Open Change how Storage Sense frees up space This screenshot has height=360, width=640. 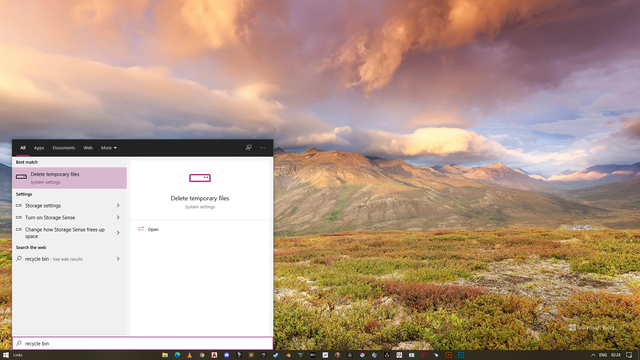coord(69,233)
